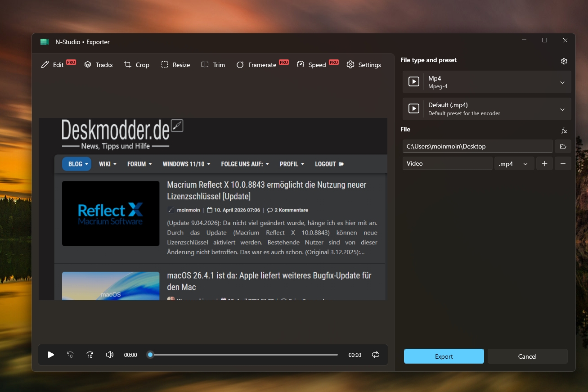Open the Speed tool
Viewport: 588px width, 392px height.
coord(311,65)
